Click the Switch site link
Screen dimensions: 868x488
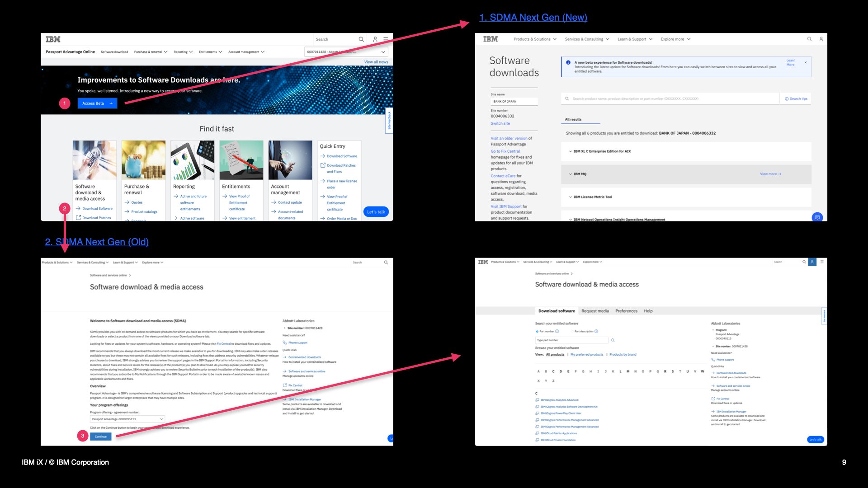pyautogui.click(x=500, y=123)
